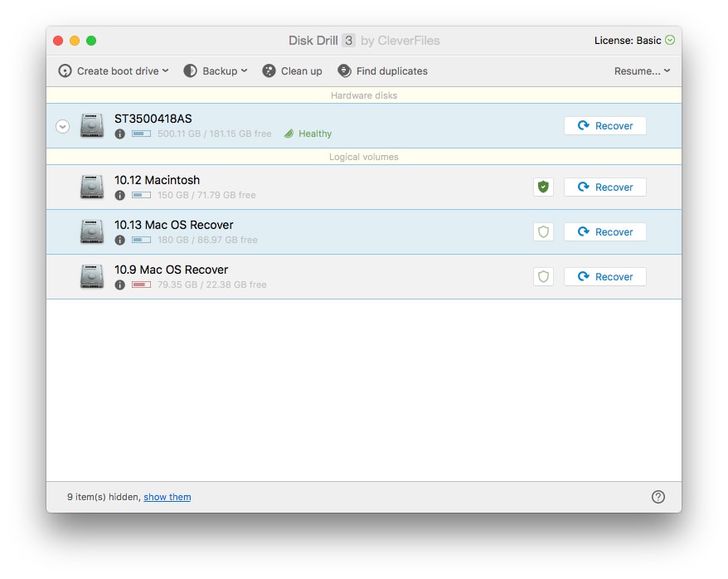
Task: Click the '500.11 GB / 181.15 GB free' text
Action: [x=214, y=134]
